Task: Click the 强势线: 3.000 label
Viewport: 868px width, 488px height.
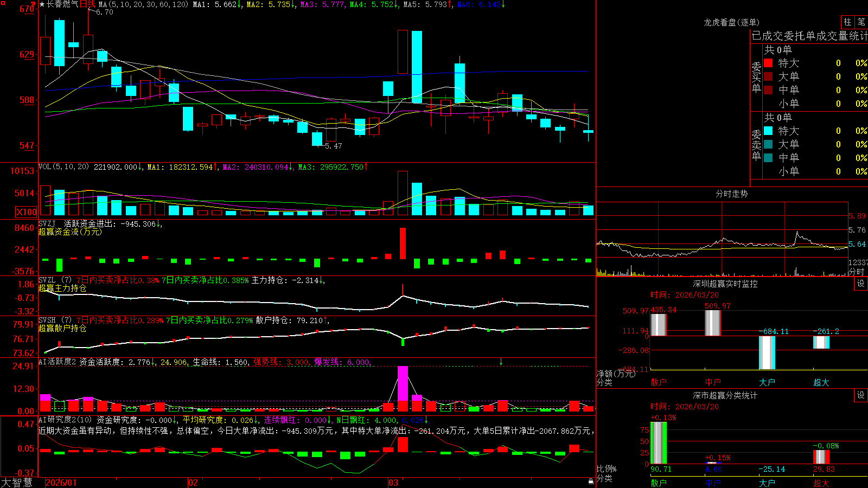Action: 281,362
